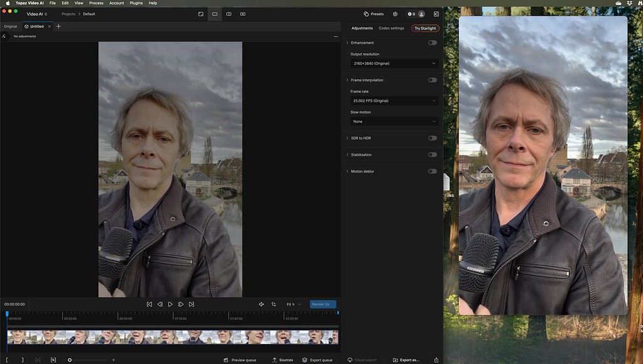Set the trim start bracket
The image size is (643, 364).
(7, 360)
